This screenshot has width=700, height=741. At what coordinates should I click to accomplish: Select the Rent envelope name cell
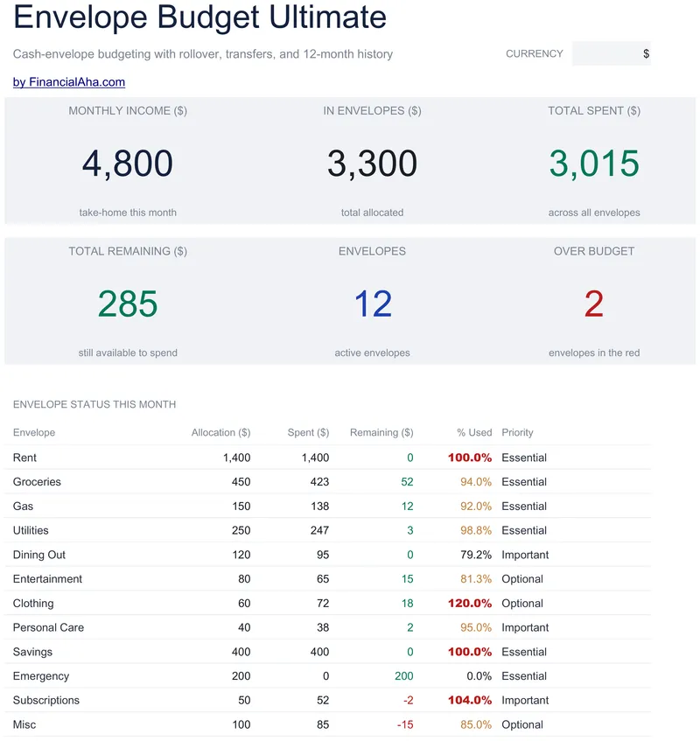24,458
